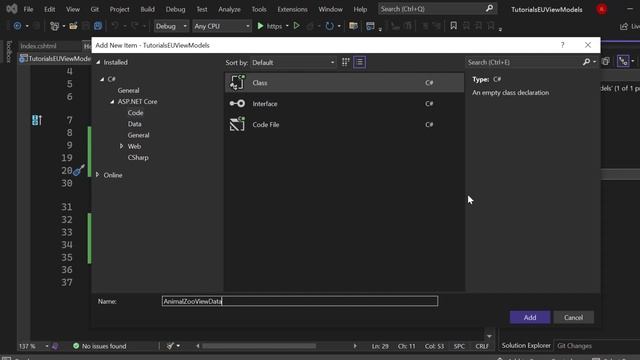Select the Class item template
Viewport: 640px width, 360px height.
click(344, 82)
